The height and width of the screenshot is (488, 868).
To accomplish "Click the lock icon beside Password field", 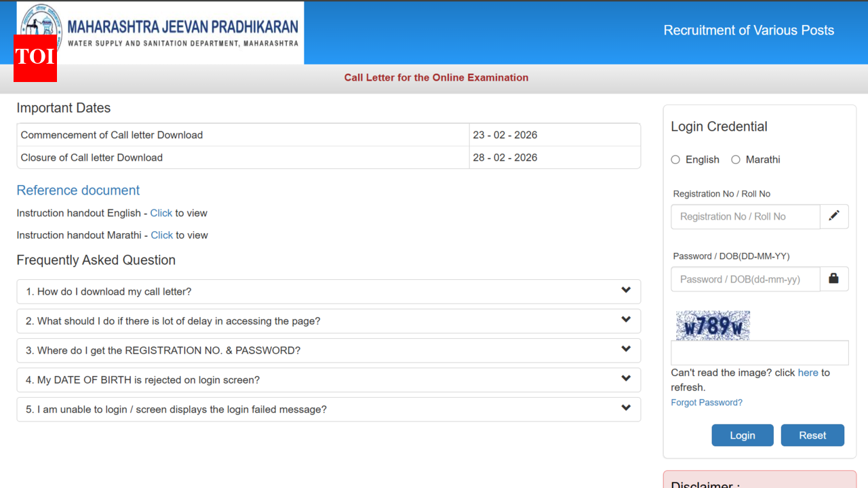I will pos(834,279).
